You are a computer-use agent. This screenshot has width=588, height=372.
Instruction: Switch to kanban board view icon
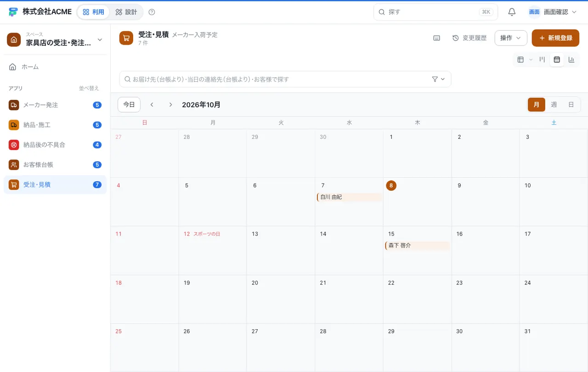click(x=542, y=59)
